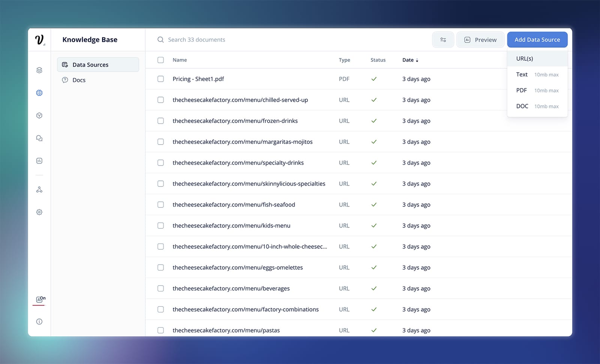The width and height of the screenshot is (600, 364).
Task: Check the box for eggs-omelettes URL
Action: pyautogui.click(x=160, y=267)
